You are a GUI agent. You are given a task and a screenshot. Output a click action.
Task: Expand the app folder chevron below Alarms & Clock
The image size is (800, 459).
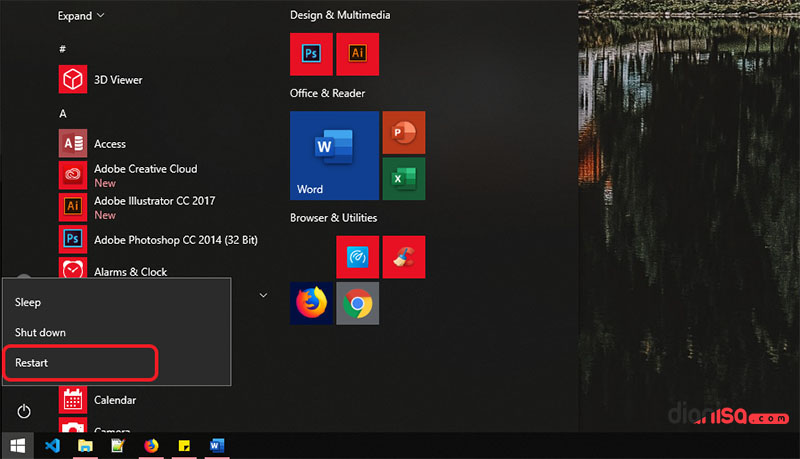point(264,295)
